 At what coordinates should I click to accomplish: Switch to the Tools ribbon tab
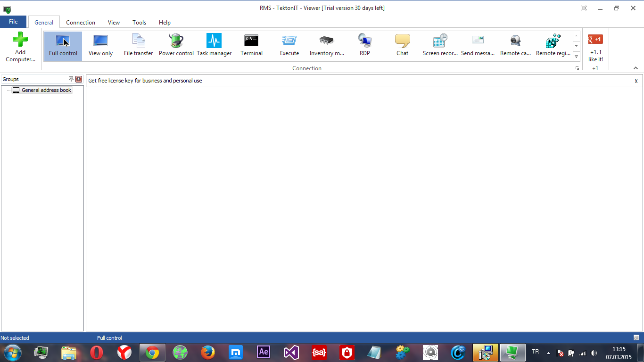[139, 22]
